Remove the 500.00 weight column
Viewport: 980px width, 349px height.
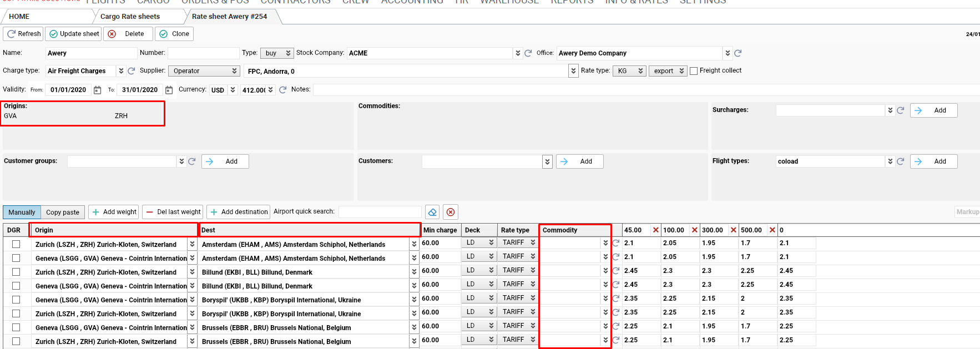click(772, 230)
